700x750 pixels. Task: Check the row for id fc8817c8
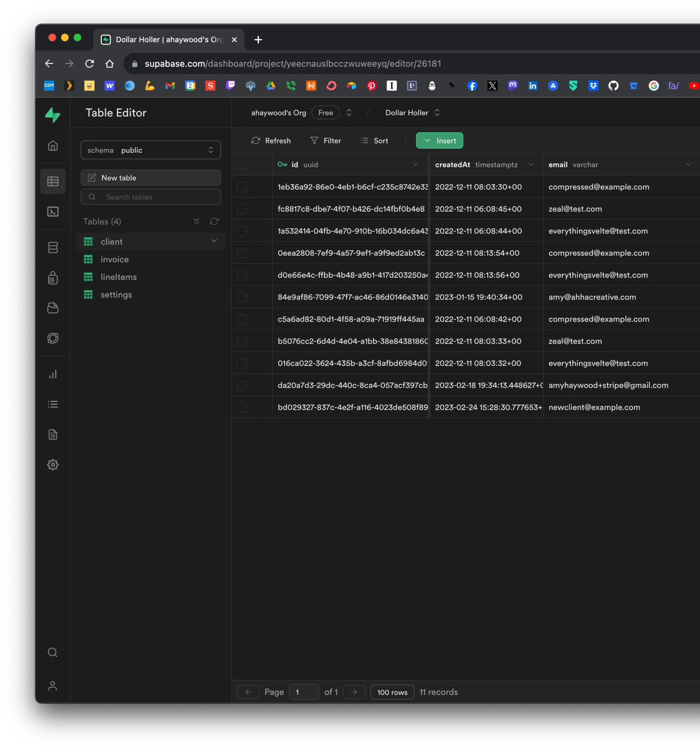point(242,209)
